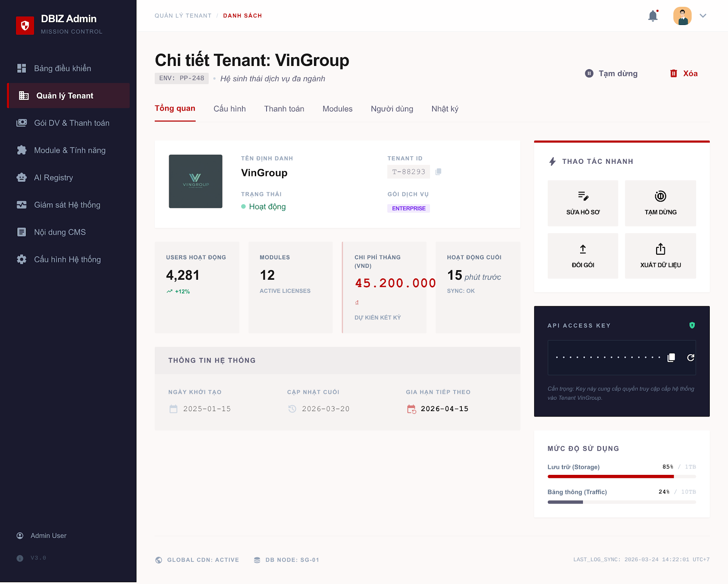Click the Đổi gói upgrade tile
Image resolution: width=728 pixels, height=584 pixels.
coord(583,256)
